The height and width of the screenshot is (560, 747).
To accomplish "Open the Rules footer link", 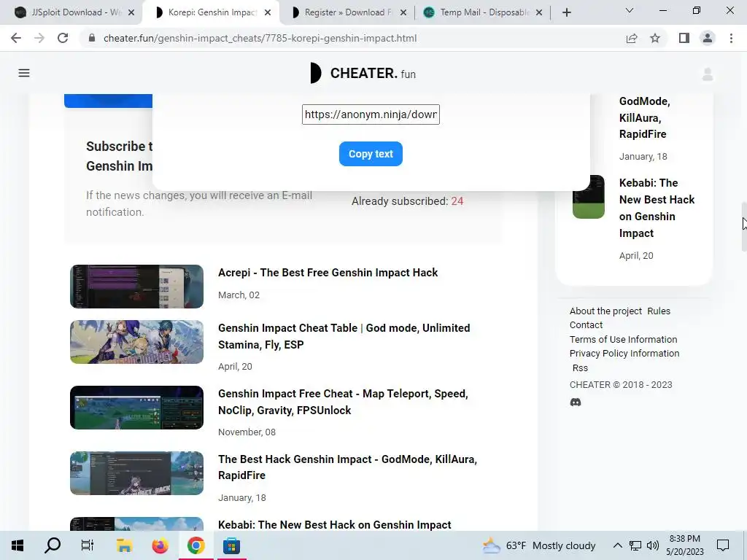I will tap(659, 311).
